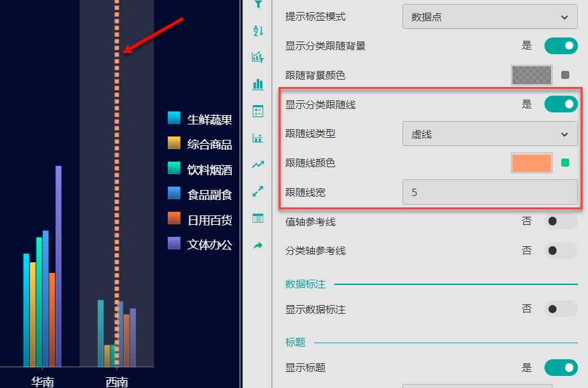Select the bar chart settings icon

258,84
